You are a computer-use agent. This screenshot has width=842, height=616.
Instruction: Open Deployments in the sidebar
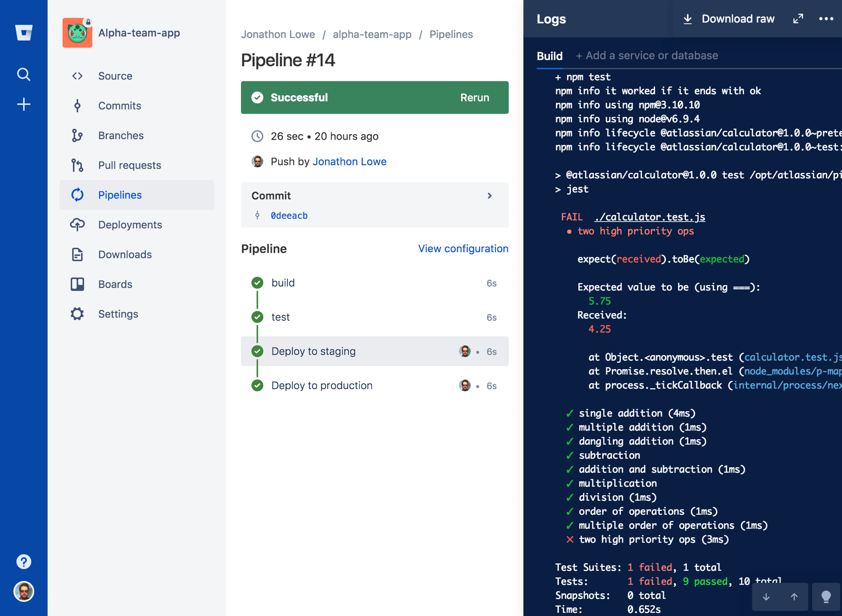[137, 225]
